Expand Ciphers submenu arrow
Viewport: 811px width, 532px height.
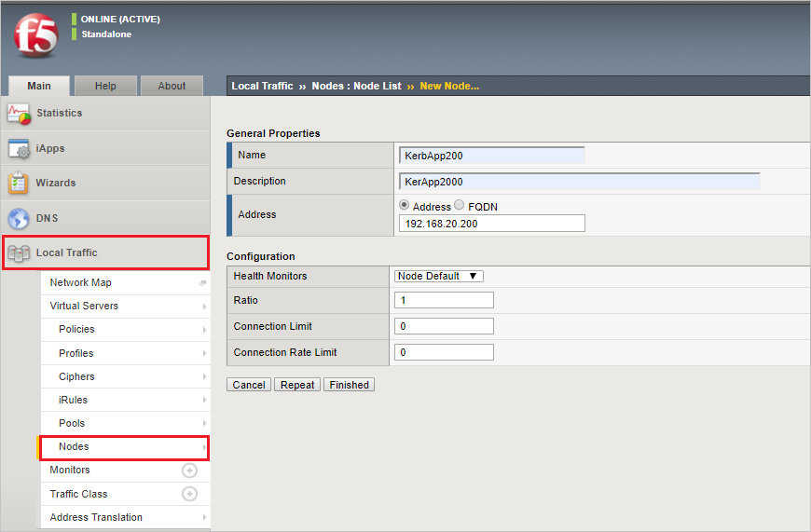204,377
